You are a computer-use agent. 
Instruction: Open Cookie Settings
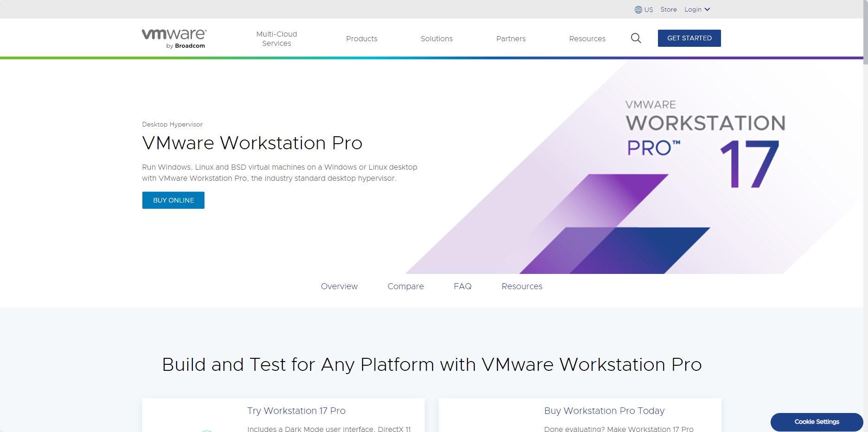[817, 422]
